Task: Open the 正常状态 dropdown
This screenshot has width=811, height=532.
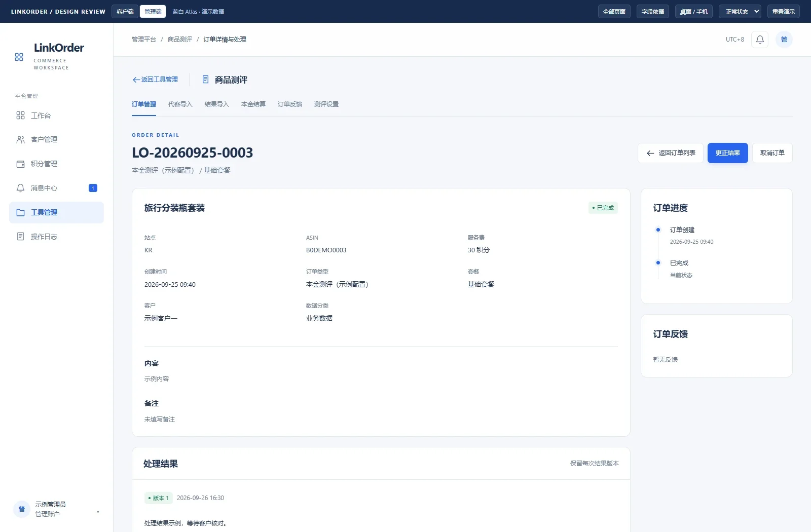Action: [740, 12]
